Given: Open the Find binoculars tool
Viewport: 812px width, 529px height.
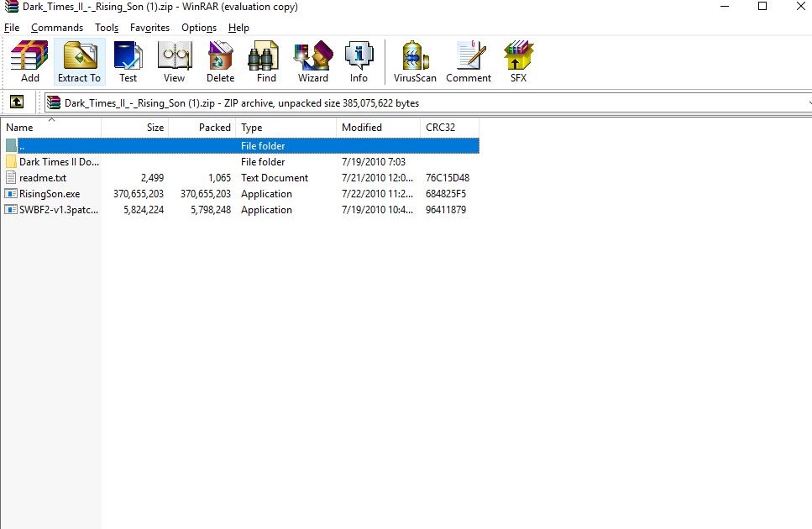Looking at the screenshot, I should pyautogui.click(x=266, y=61).
